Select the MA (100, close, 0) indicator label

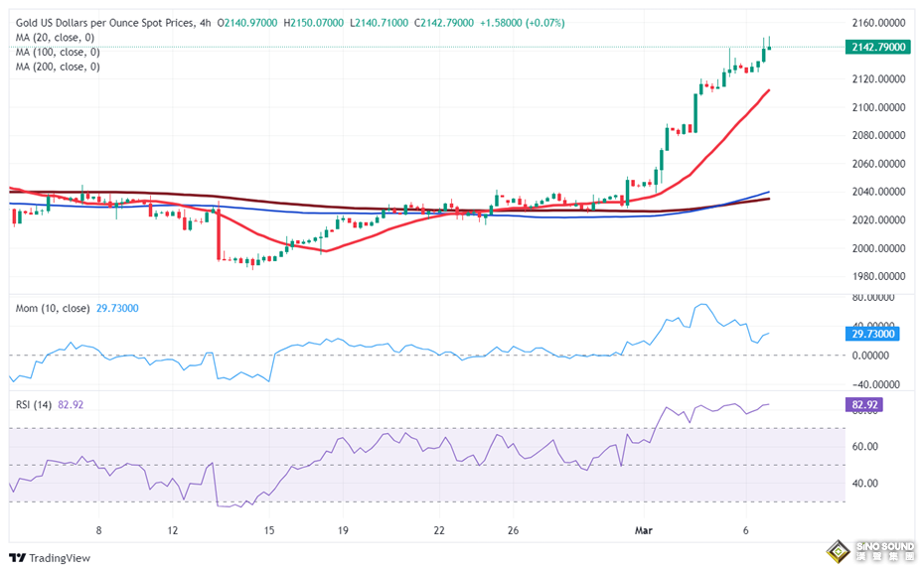point(60,52)
